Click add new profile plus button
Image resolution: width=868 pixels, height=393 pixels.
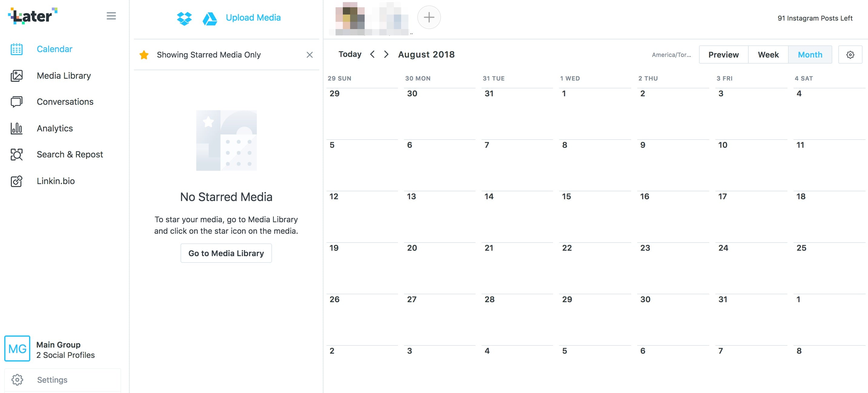429,17
